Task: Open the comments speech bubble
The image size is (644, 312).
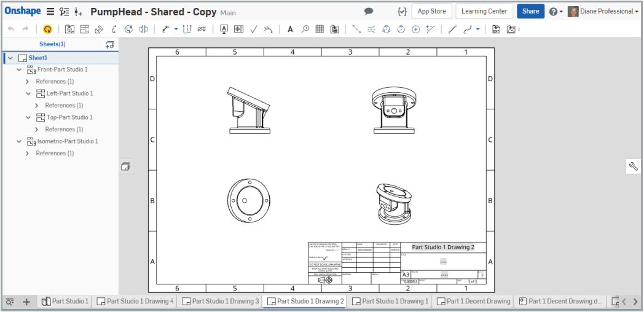Action: tap(369, 11)
